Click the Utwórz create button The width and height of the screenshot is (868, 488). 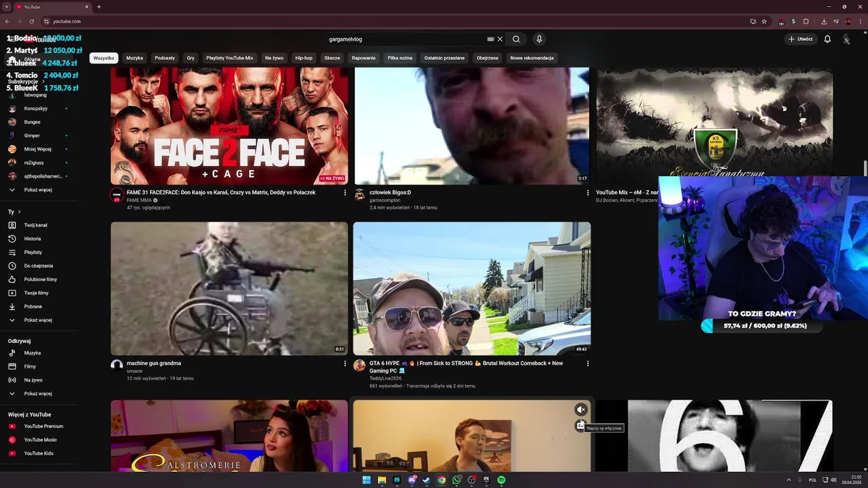pos(800,39)
